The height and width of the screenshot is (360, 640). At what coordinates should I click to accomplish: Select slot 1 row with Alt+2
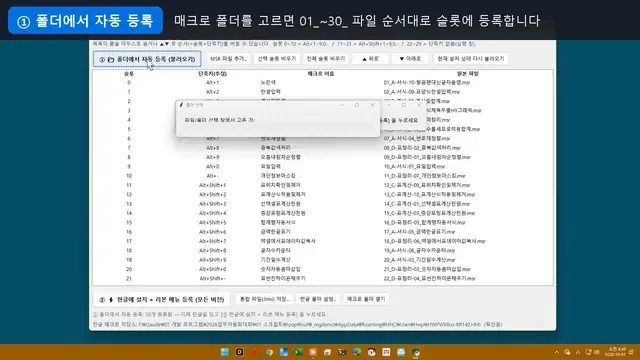pos(322,92)
